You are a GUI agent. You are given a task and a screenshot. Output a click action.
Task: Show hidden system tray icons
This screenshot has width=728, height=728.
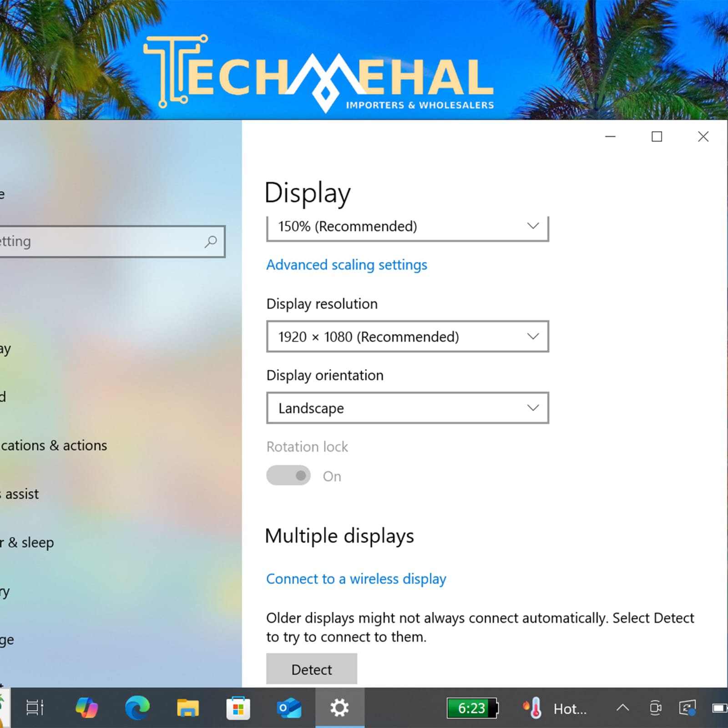coord(623,708)
